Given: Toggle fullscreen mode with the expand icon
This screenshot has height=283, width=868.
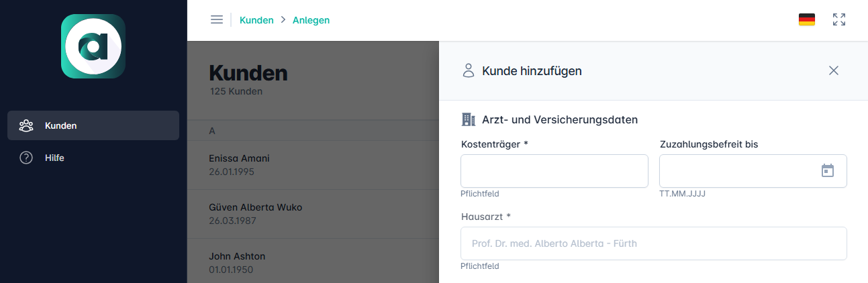Looking at the screenshot, I should tap(838, 20).
